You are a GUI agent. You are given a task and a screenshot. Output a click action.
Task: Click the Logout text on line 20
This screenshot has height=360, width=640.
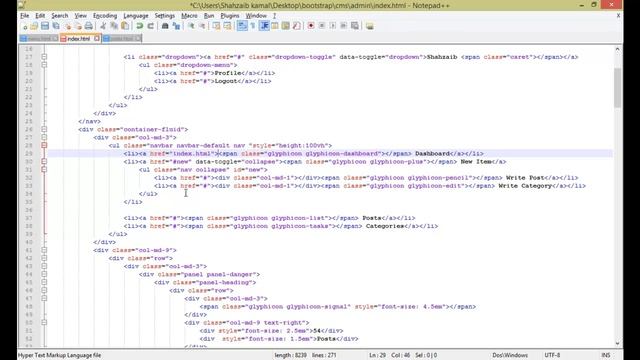(226, 81)
